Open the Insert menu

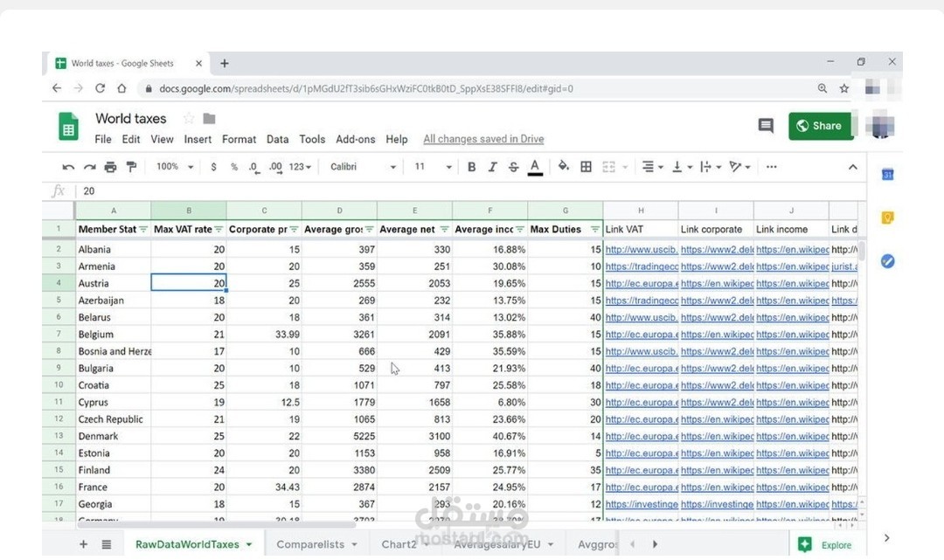(198, 139)
